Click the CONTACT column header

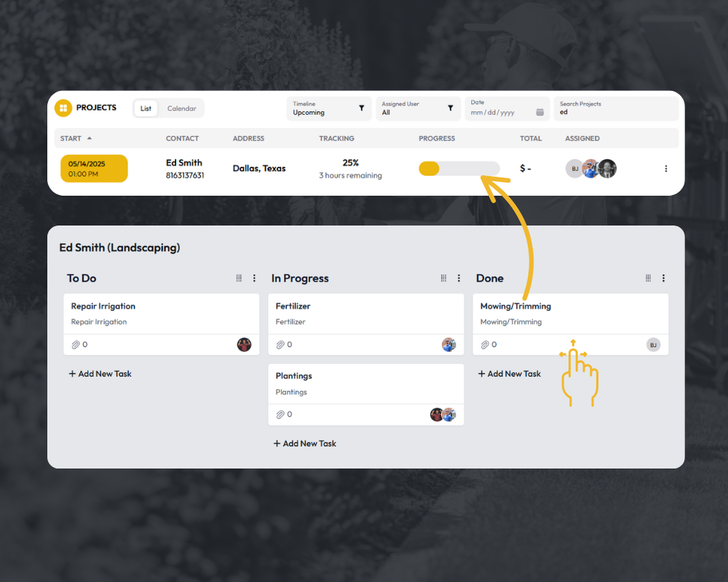(182, 138)
